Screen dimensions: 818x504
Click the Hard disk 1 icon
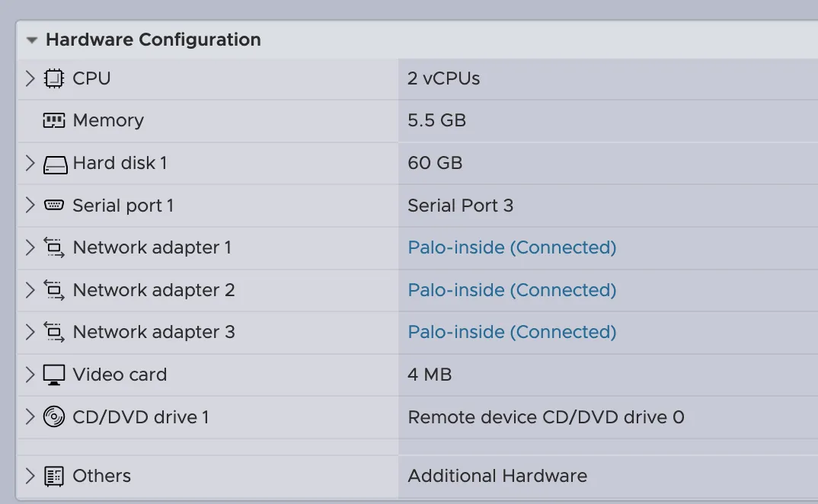(x=55, y=164)
